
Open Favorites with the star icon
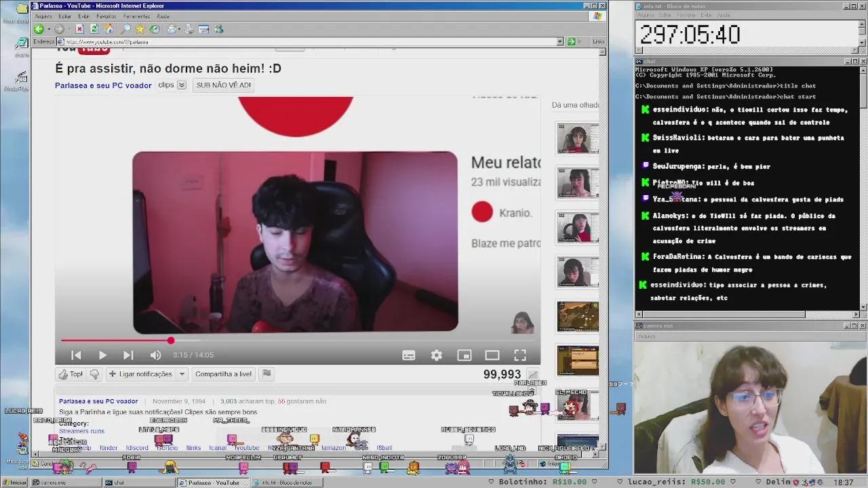click(x=140, y=29)
